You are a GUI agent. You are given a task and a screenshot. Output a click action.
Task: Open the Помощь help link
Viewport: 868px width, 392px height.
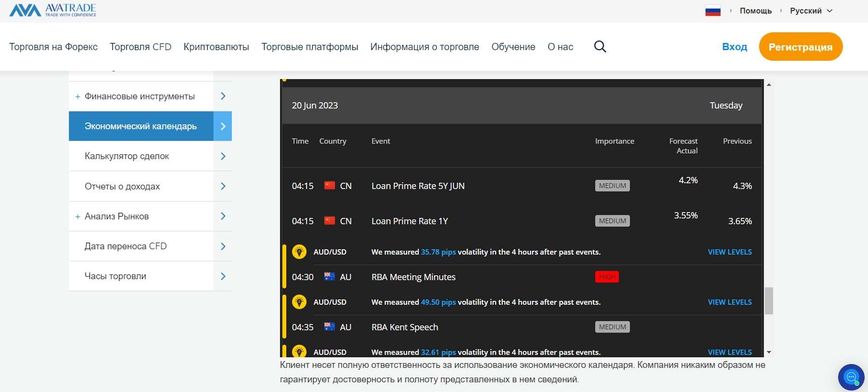coord(756,11)
